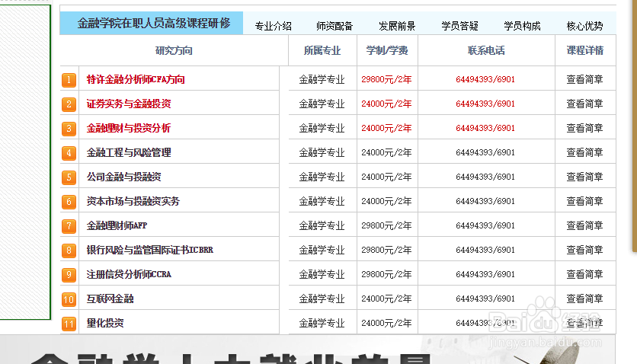Click the orange number 3 badge
Viewport: 637px width, 364px height.
point(69,128)
